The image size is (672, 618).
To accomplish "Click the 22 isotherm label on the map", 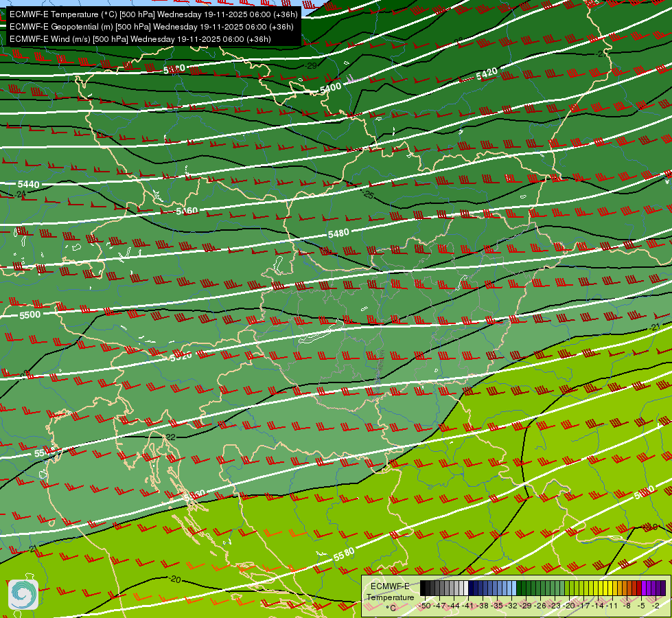I will (170, 437).
